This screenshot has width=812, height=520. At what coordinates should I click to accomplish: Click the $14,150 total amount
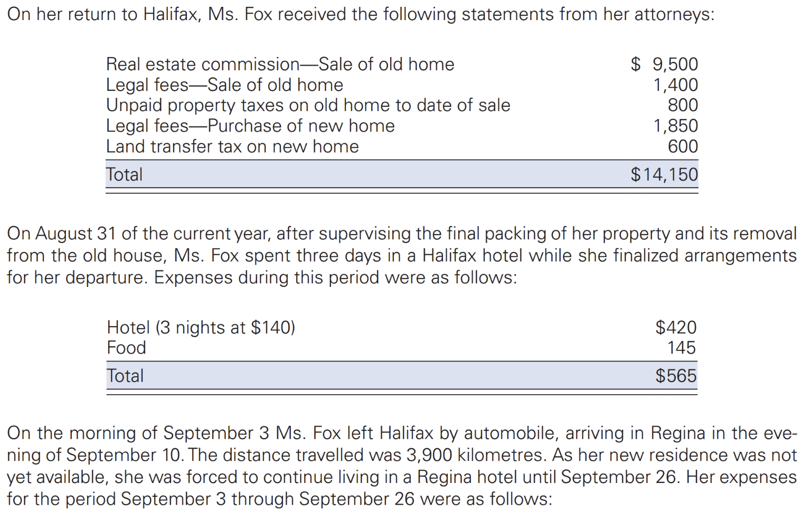[x=664, y=175]
